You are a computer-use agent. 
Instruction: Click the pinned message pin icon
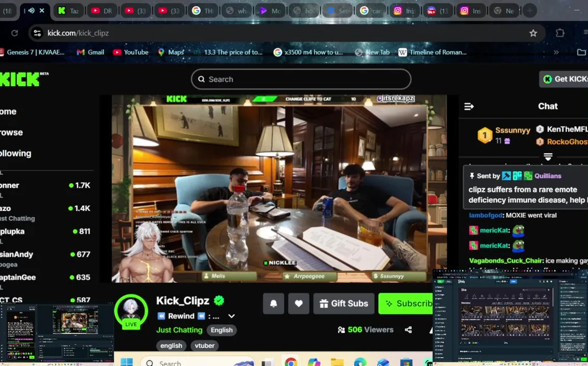[x=472, y=176]
